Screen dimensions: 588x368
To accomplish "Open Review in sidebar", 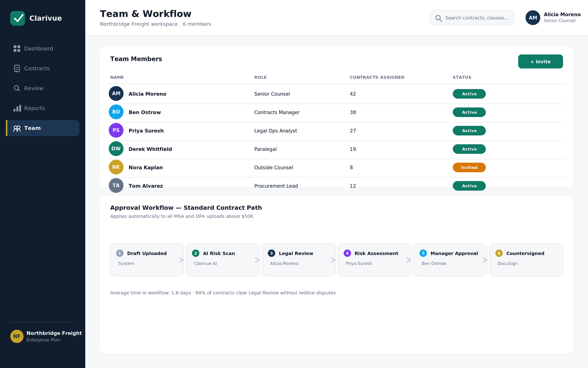I will (x=43, y=88).
